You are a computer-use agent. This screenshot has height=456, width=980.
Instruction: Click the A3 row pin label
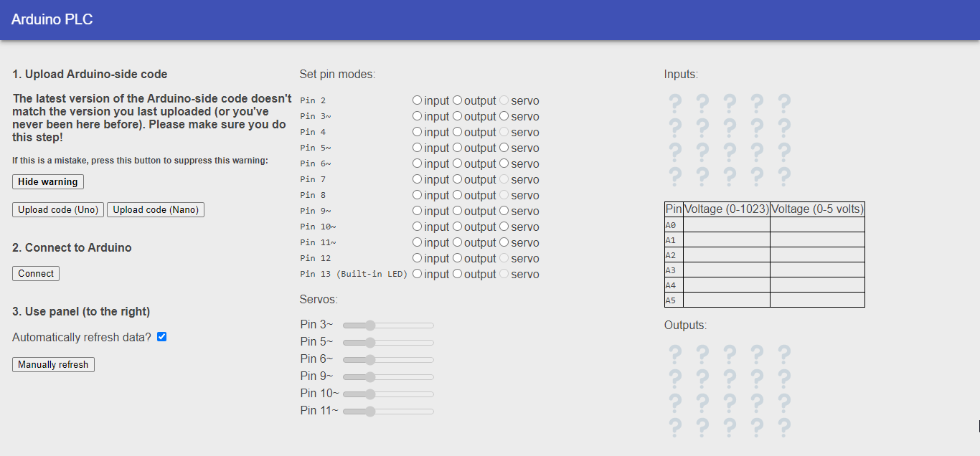[671, 270]
